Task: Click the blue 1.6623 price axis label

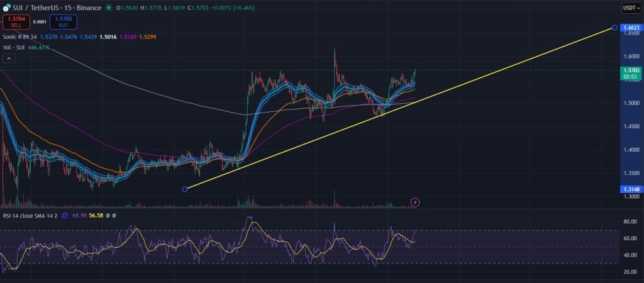Action: click(x=630, y=28)
